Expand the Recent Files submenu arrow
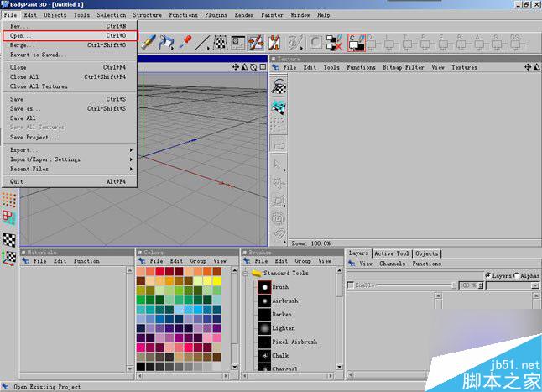 click(131, 170)
